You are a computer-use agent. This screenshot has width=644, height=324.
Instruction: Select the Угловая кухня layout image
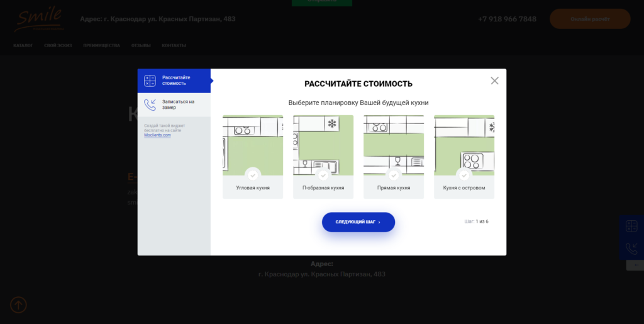pos(253,145)
